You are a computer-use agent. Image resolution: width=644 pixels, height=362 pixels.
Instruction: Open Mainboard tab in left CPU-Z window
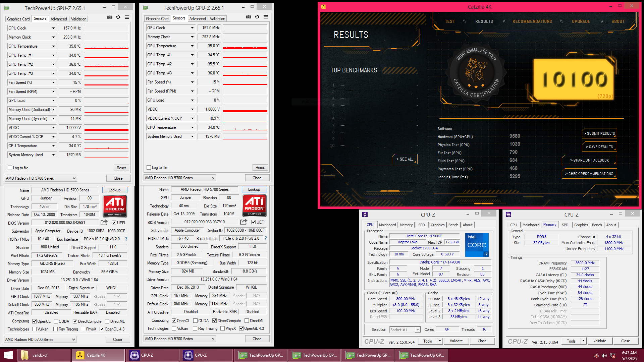pos(387,225)
